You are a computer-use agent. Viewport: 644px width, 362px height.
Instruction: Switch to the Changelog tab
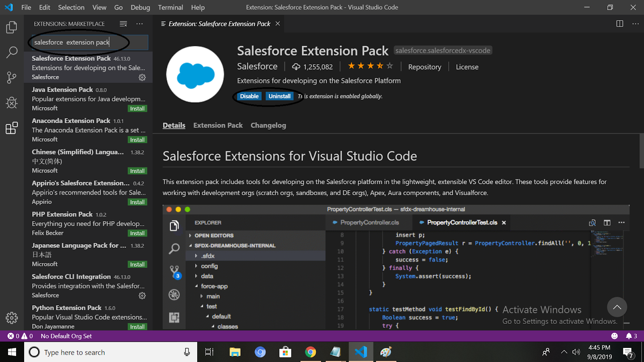[268, 125]
